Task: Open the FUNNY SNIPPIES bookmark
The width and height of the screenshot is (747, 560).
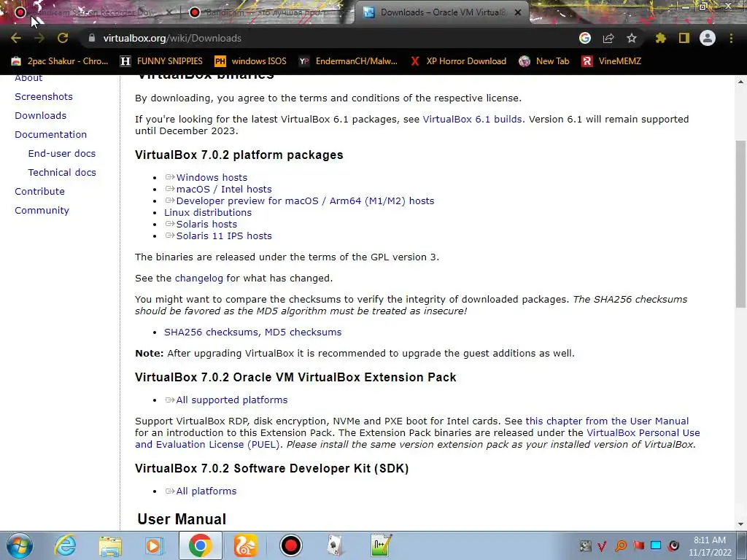Action: [161, 61]
